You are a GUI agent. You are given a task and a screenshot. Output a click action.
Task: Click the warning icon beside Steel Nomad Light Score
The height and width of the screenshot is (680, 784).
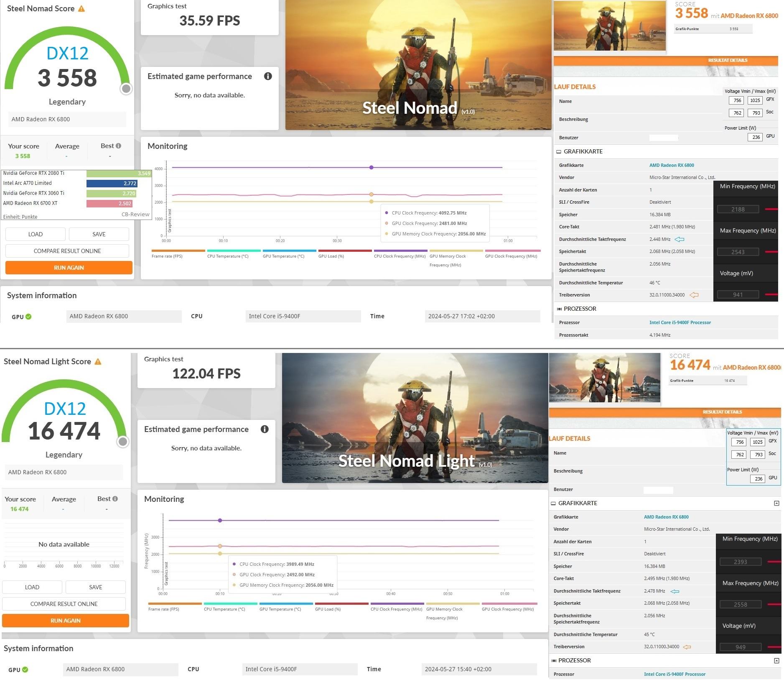point(98,362)
